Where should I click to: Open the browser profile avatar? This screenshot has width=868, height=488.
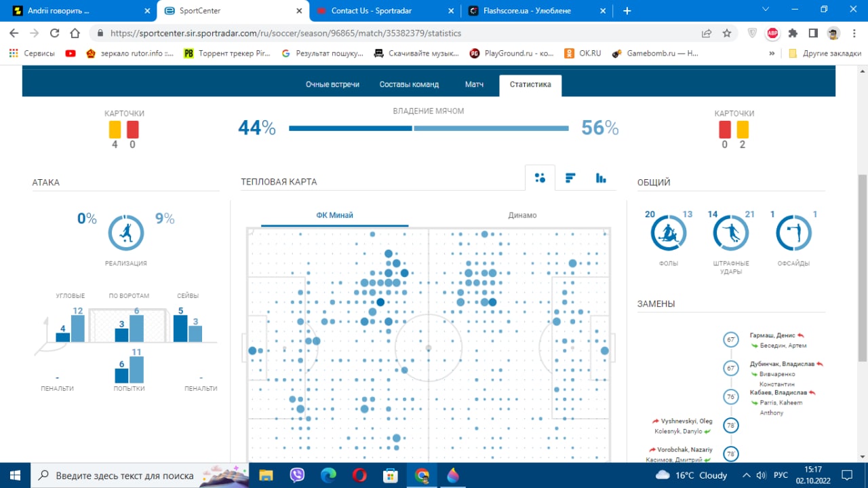coord(833,33)
